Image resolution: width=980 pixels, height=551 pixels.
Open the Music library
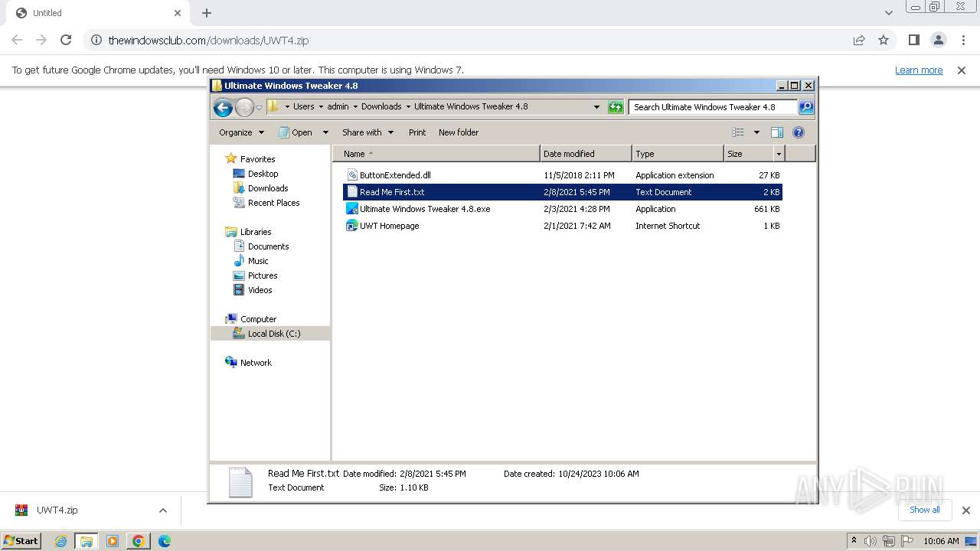(258, 261)
